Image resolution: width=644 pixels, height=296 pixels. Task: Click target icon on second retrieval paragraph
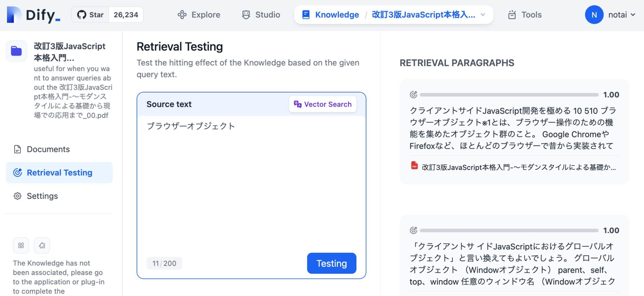(x=414, y=230)
